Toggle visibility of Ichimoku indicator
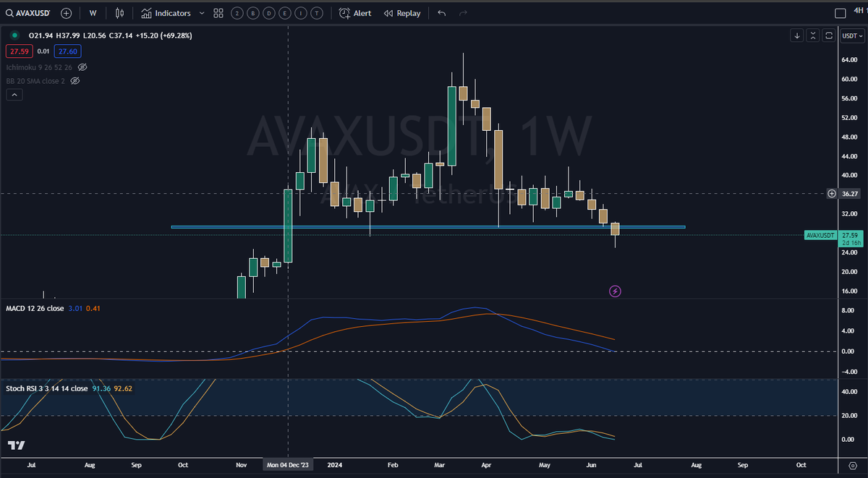 (82, 67)
